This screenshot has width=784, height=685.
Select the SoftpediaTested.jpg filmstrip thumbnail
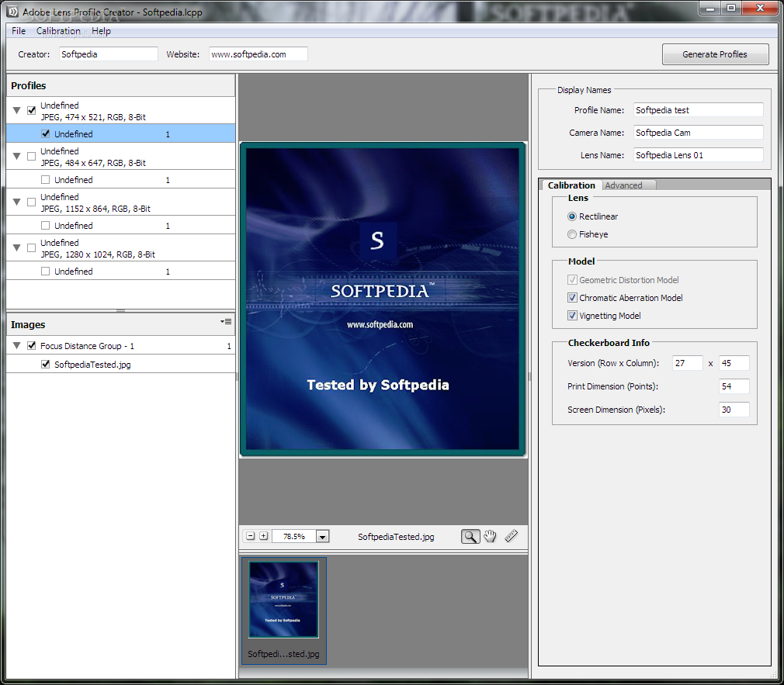click(x=283, y=611)
